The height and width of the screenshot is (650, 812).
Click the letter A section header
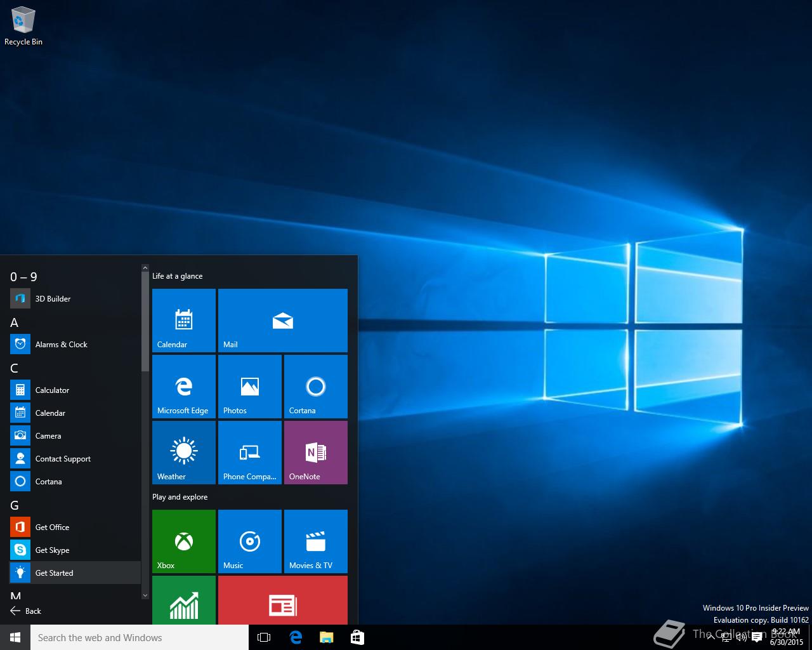[x=15, y=322]
